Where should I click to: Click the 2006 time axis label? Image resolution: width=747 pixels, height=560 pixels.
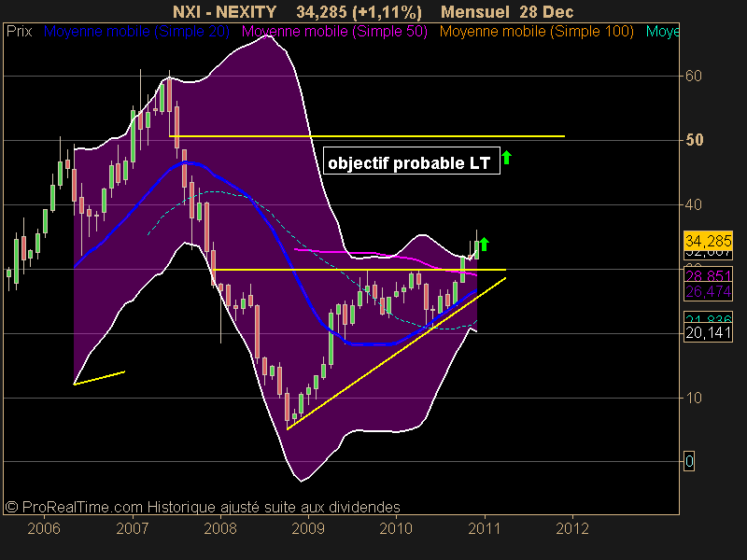[x=44, y=528]
